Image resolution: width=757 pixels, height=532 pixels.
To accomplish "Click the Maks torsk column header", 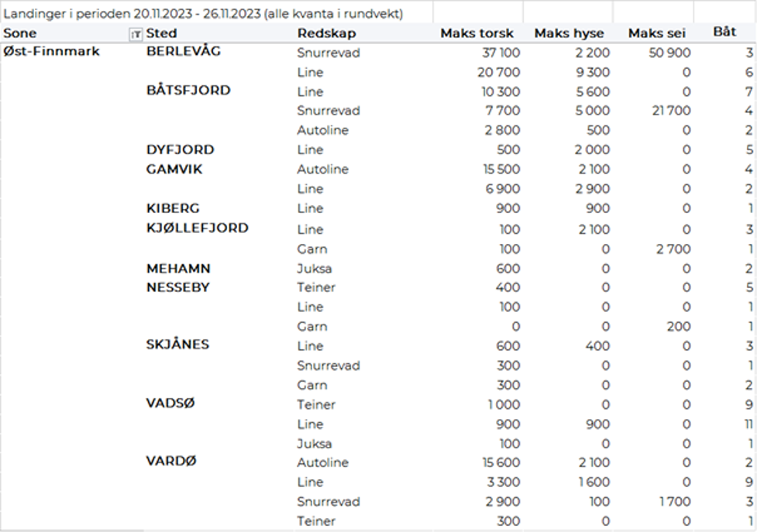I will coord(477,33).
